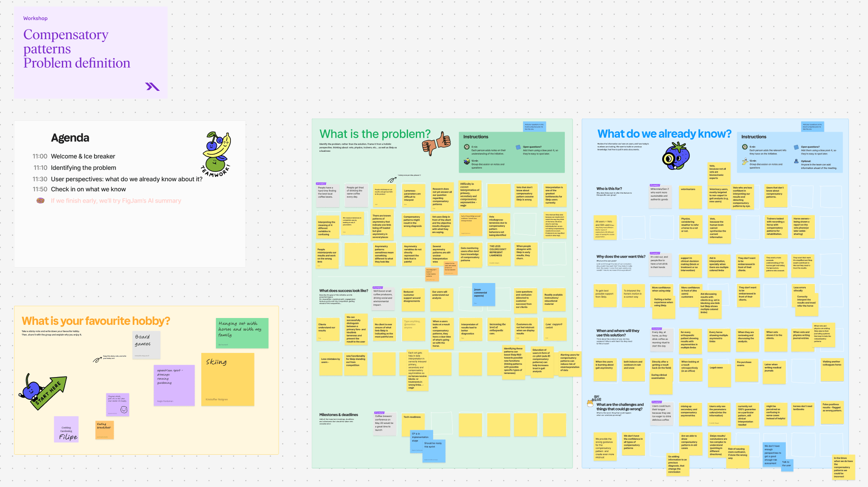Click 'When and where will they use this solution?' heading
Screen dimensions: 868x487
(618, 333)
